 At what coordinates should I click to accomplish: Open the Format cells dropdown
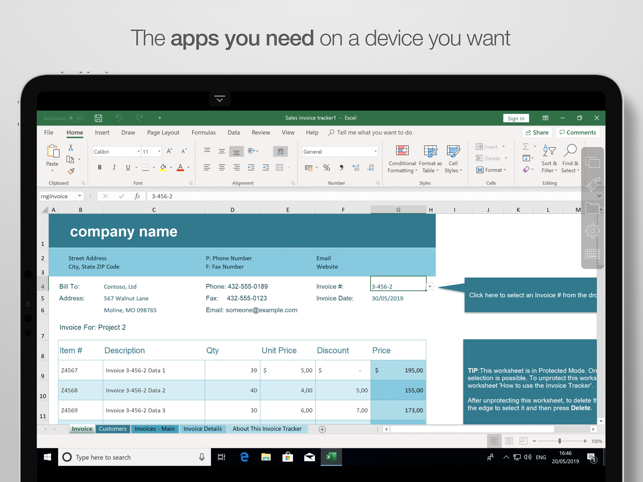[x=491, y=170]
